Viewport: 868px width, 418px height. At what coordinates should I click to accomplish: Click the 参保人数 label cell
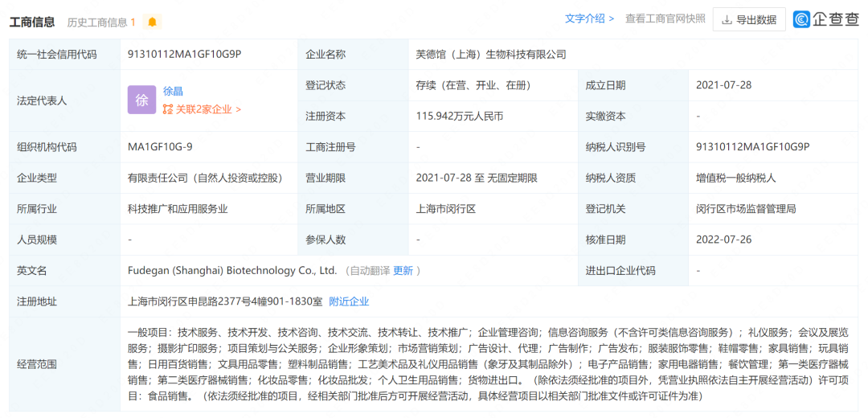click(353, 240)
